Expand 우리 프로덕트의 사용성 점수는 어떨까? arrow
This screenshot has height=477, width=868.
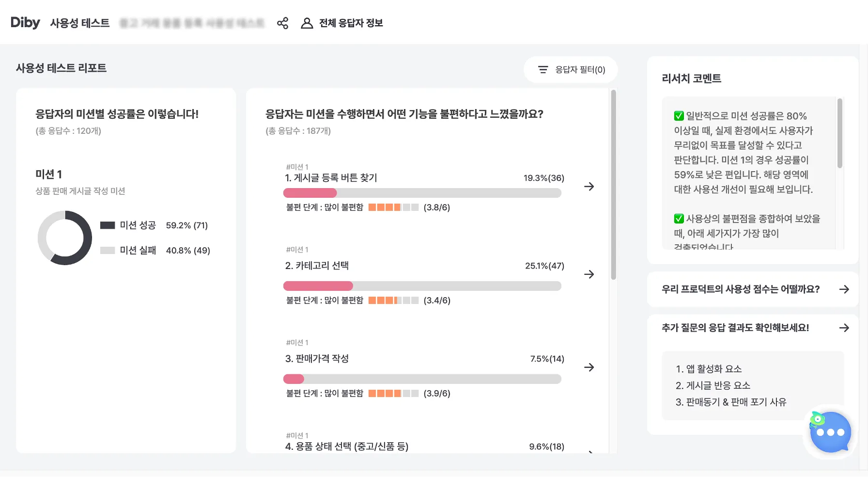(844, 289)
